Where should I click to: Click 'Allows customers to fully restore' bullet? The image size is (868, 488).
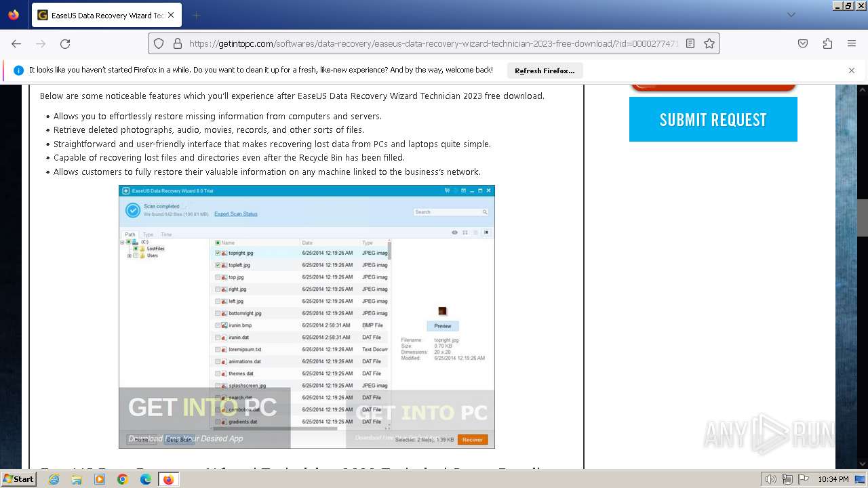(x=267, y=171)
